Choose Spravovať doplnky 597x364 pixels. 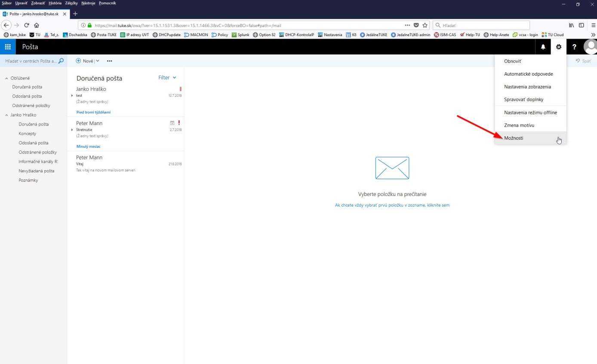pos(531,99)
